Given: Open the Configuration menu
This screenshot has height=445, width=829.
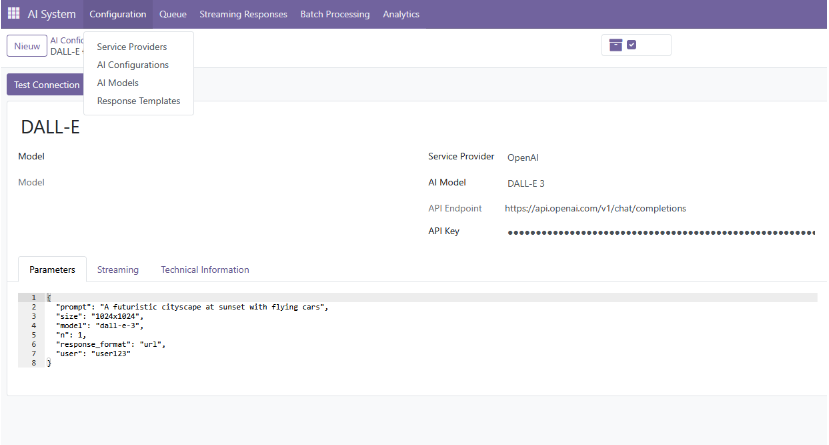Looking at the screenshot, I should click(x=117, y=14).
